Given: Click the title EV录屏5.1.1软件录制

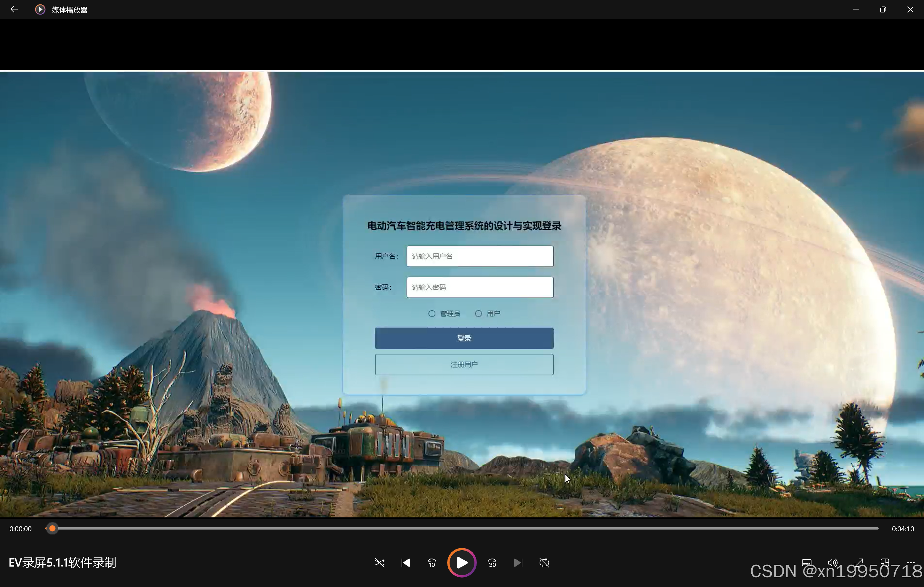Looking at the screenshot, I should 62,563.
